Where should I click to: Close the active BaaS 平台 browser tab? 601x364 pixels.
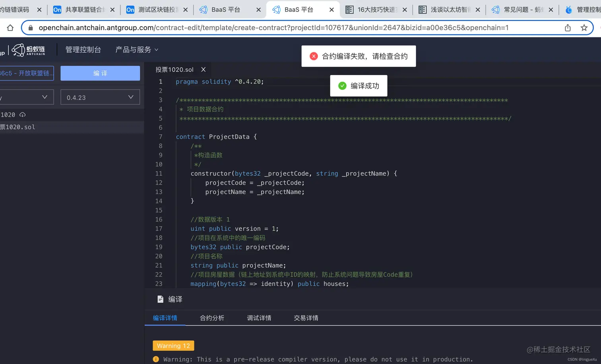(332, 10)
